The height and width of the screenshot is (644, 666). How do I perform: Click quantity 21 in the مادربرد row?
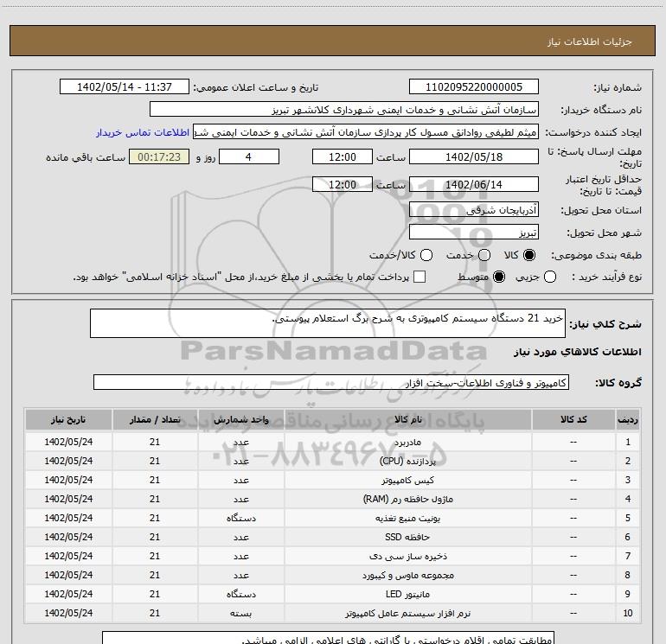pyautogui.click(x=155, y=442)
